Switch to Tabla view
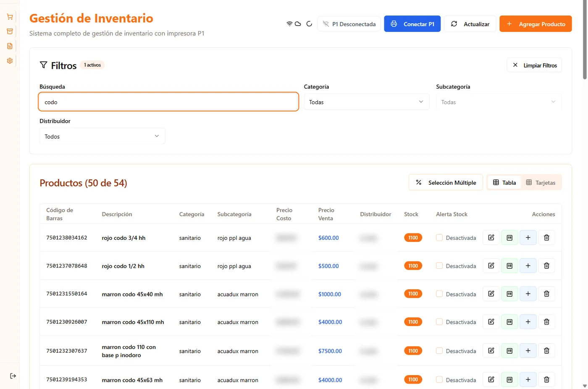Image resolution: width=588 pixels, height=389 pixels. click(x=504, y=182)
